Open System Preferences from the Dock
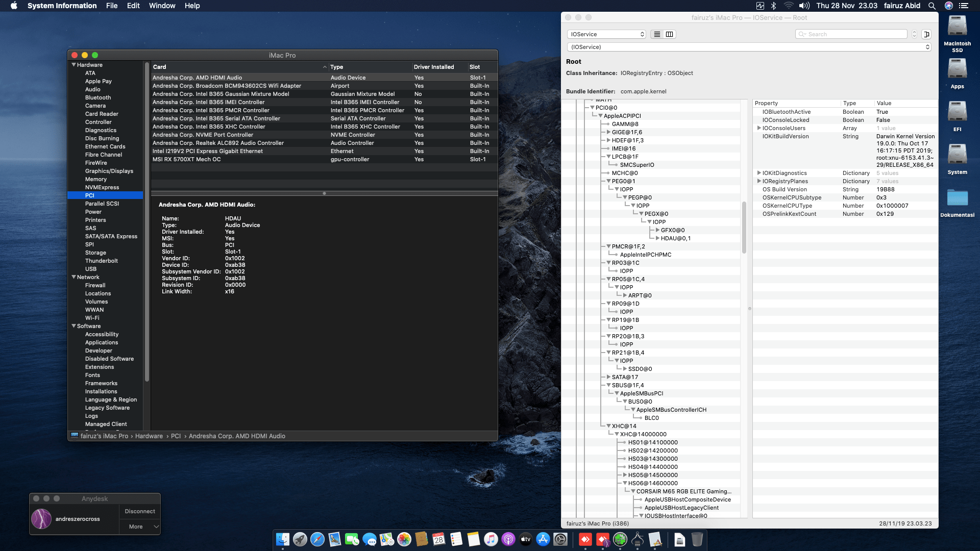This screenshot has width=980, height=551. click(560, 539)
